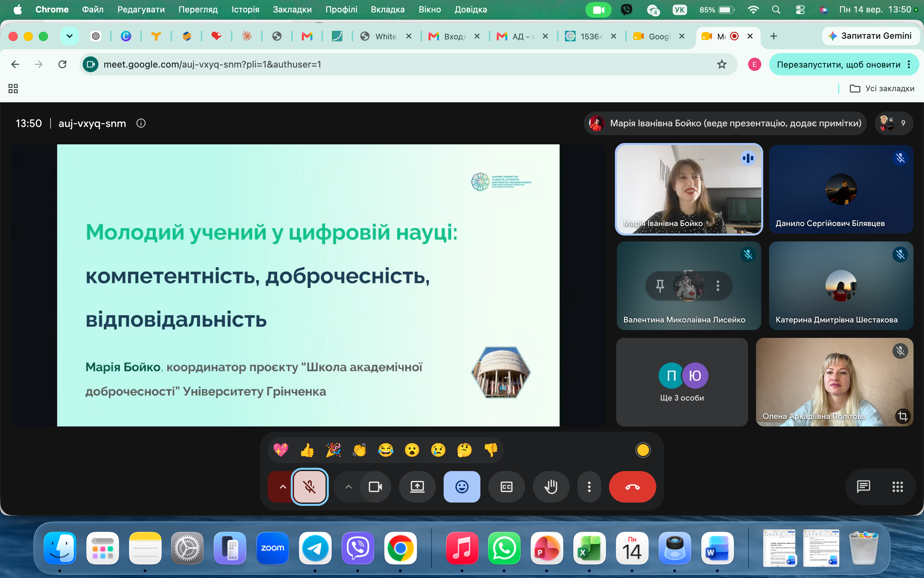Image resolution: width=924 pixels, height=578 pixels.
Task: Switch to the 'Вході' Gmail tab
Action: 454,36
